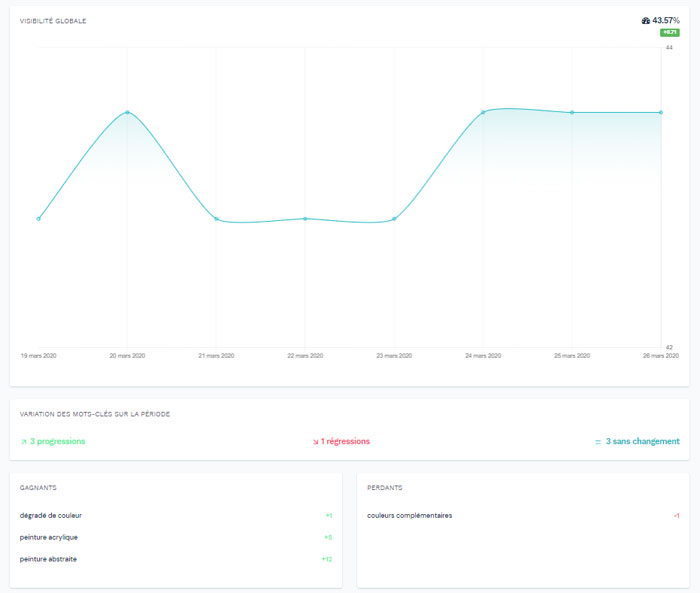This screenshot has height=593, width=700.
Task: Click the chart peak point for 20 mars 2020
Action: click(127, 112)
